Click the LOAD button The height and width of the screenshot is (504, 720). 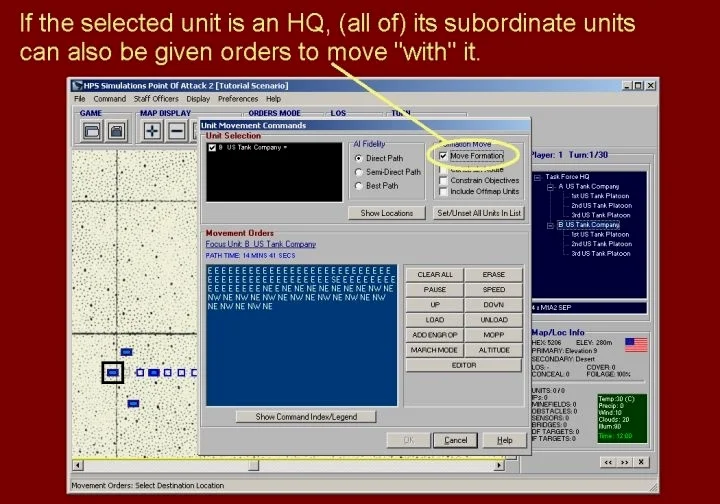coord(435,320)
